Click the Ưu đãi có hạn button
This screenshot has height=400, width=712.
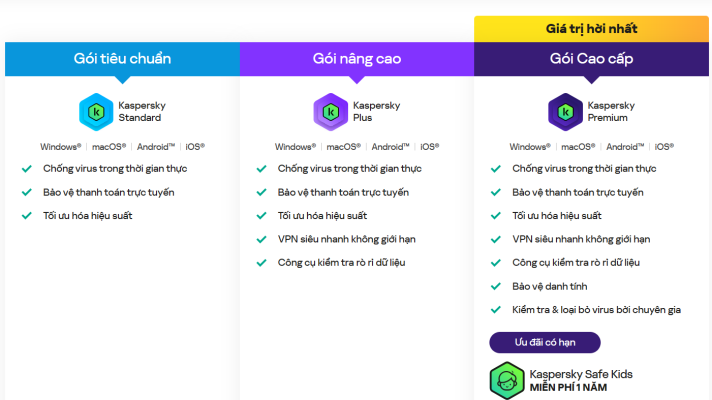pyautogui.click(x=544, y=342)
